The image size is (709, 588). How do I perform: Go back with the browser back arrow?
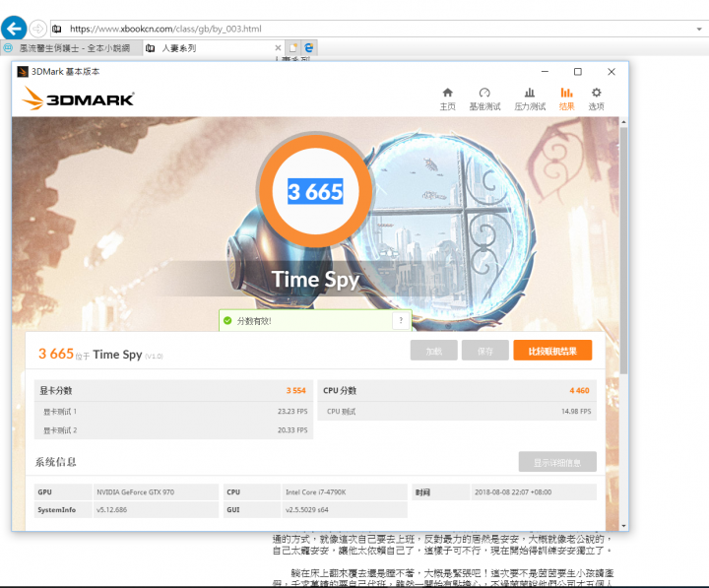pos(14,29)
